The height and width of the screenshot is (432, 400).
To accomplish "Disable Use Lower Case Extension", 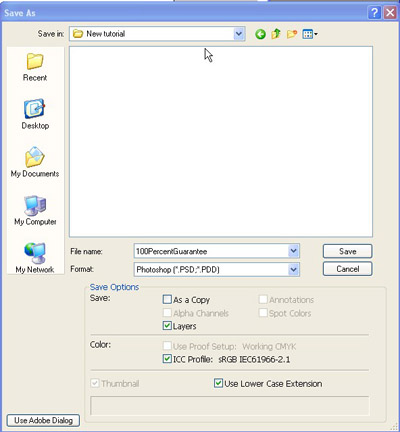I will pos(218,383).
